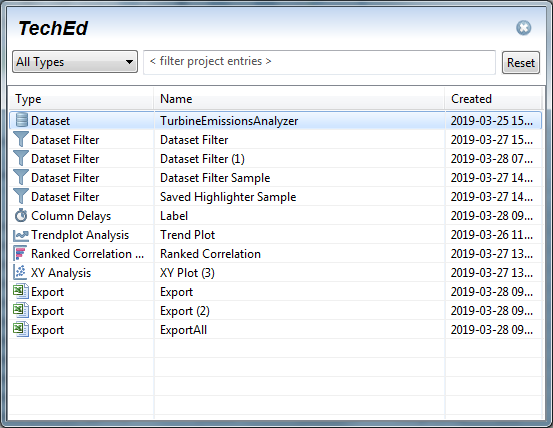553x428 pixels.
Task: Click funnel icon for Saved Highlighter Sample
Action: 21,196
